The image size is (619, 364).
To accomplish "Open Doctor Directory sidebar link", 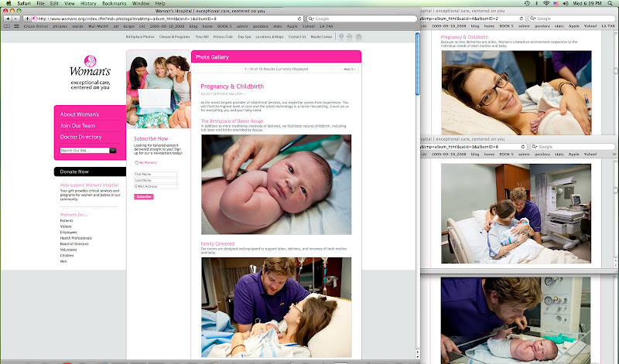I will (x=81, y=138).
